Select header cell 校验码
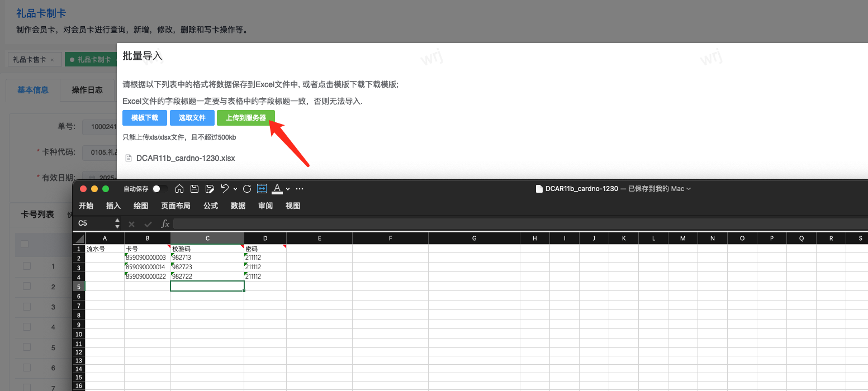 pyautogui.click(x=207, y=249)
